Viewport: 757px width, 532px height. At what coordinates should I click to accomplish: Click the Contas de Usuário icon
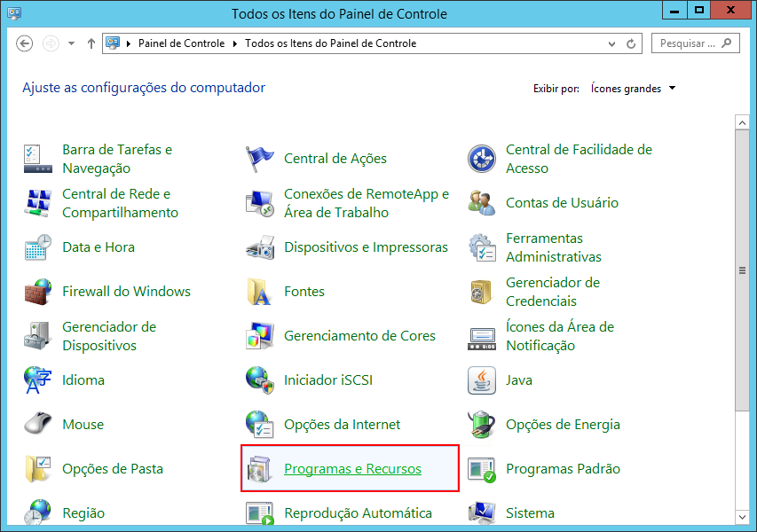(481, 203)
